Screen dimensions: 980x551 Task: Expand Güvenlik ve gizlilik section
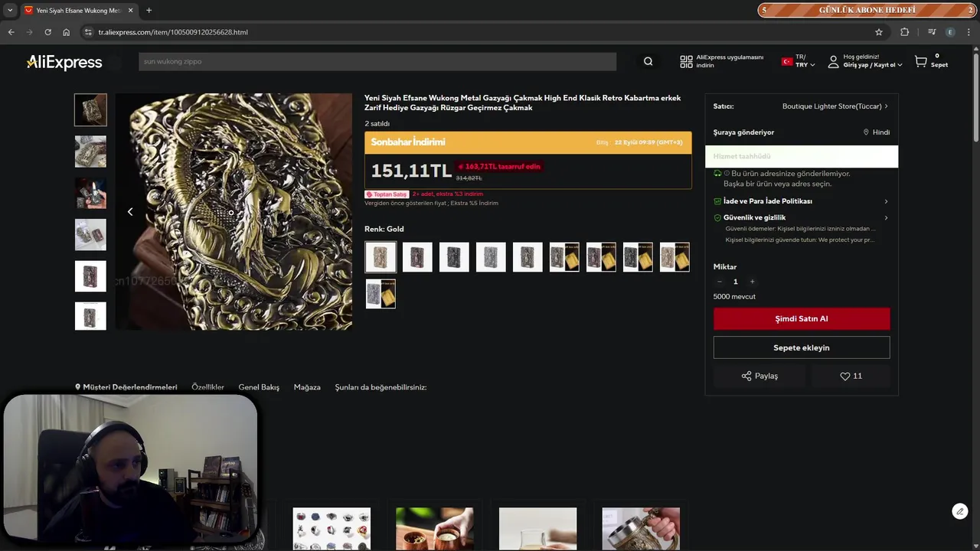(802, 217)
